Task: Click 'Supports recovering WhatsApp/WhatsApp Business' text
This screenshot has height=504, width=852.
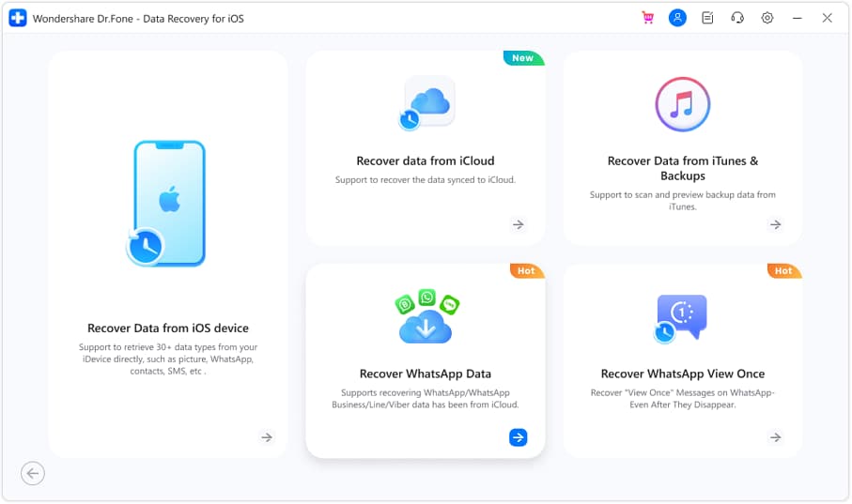Action: click(x=426, y=399)
